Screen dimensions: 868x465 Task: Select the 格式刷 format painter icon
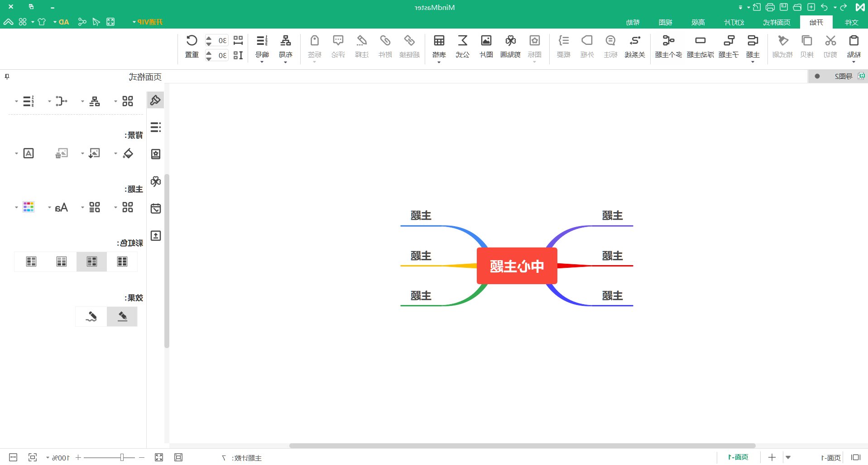(x=783, y=41)
